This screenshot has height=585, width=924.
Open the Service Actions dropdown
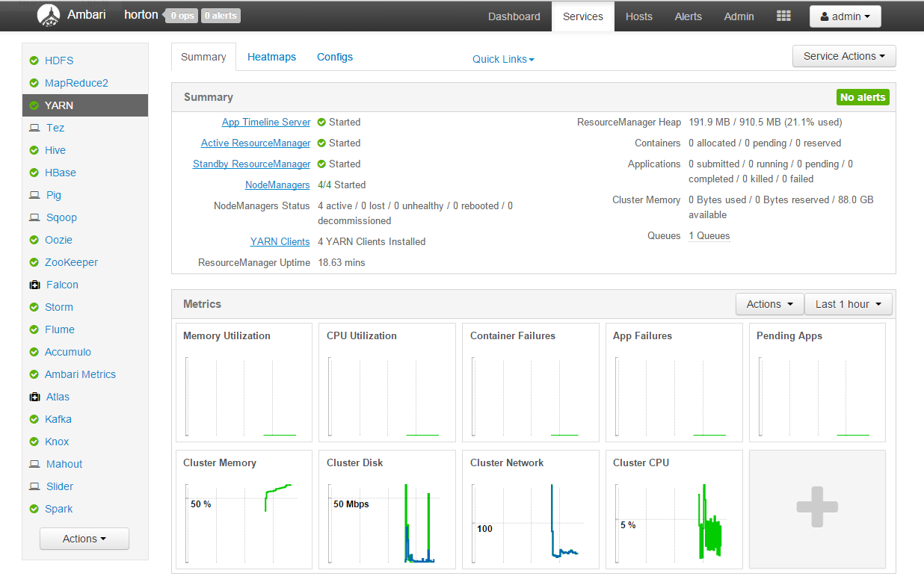[843, 56]
